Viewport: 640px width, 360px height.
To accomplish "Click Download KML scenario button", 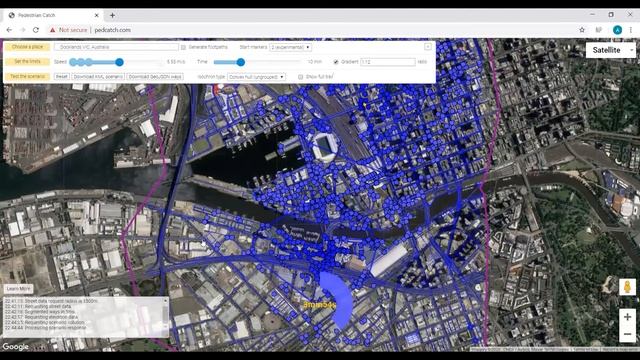I will pyautogui.click(x=98, y=77).
